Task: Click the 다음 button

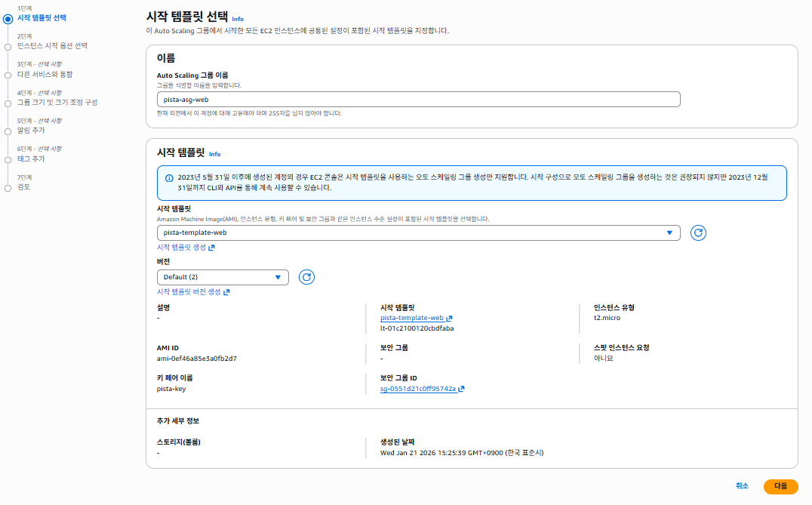Action: 780,486
